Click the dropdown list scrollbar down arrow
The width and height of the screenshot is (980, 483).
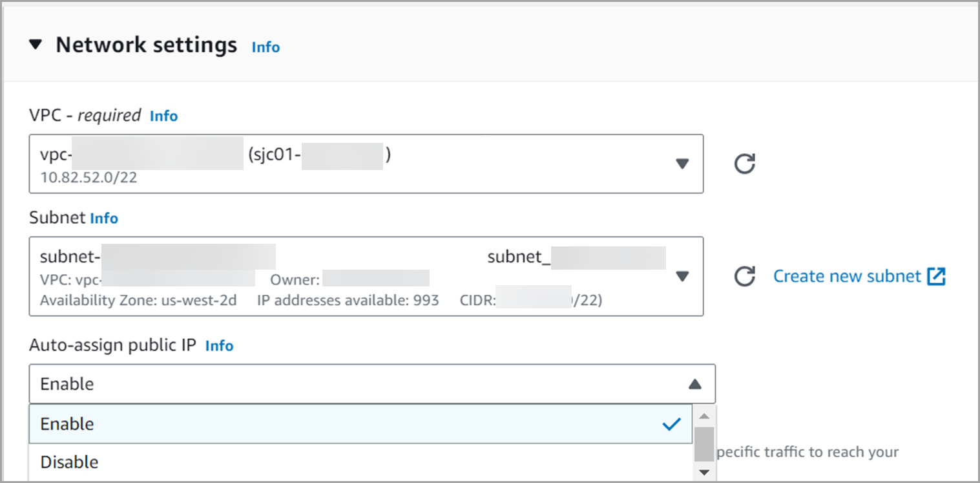coord(704,473)
